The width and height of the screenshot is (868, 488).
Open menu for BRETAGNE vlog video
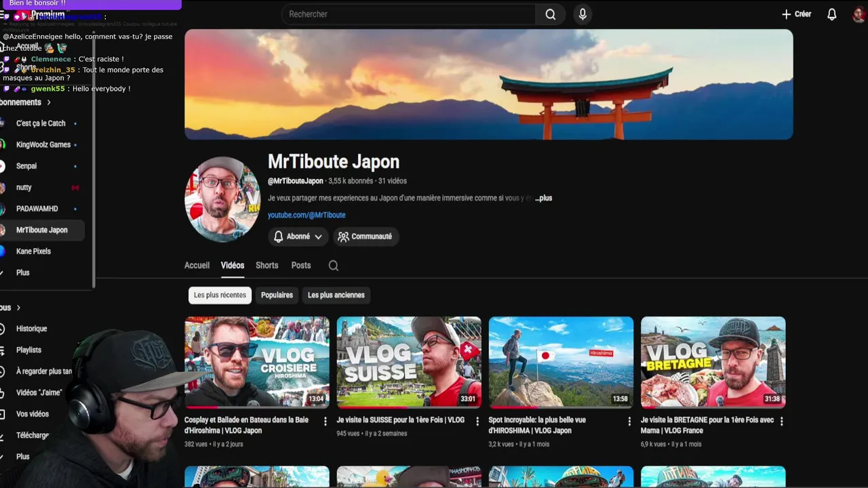[781, 421]
